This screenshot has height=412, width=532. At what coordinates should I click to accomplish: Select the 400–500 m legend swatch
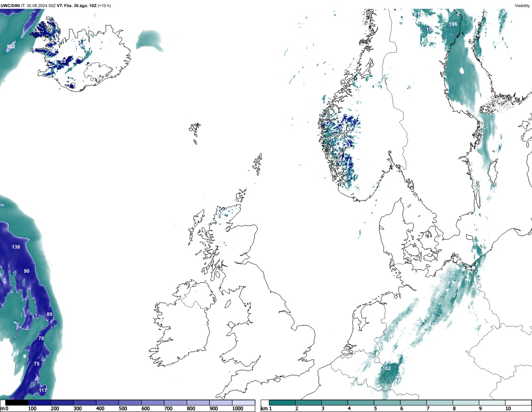[107, 402]
